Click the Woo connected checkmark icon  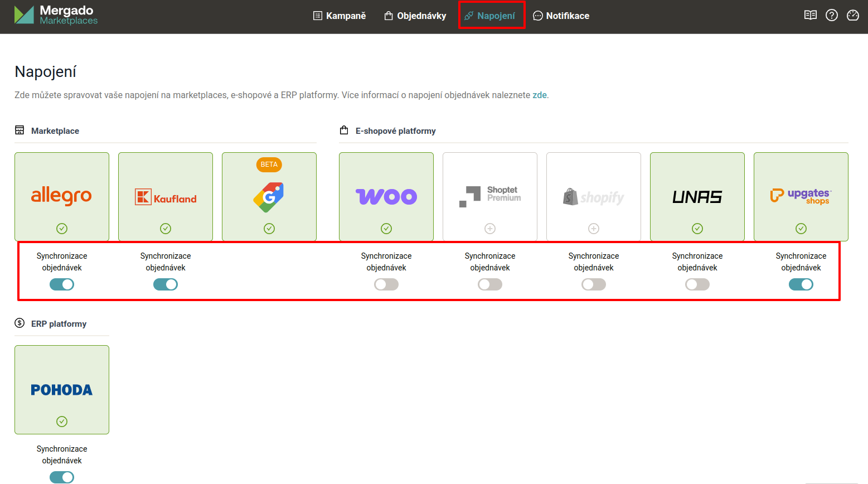coord(386,229)
